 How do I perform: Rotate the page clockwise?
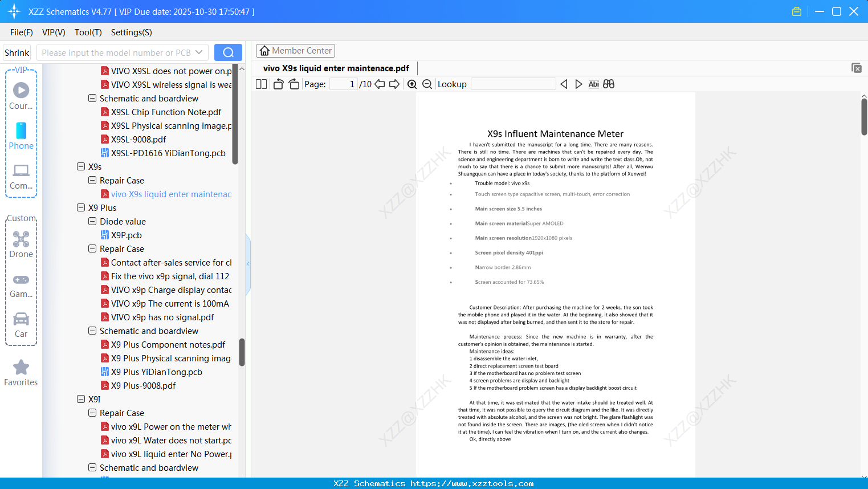[294, 84]
